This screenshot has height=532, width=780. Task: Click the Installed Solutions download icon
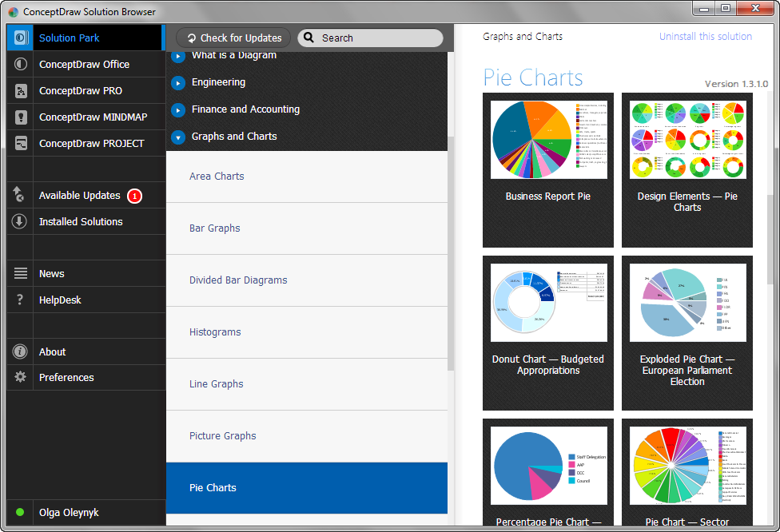pyautogui.click(x=19, y=221)
